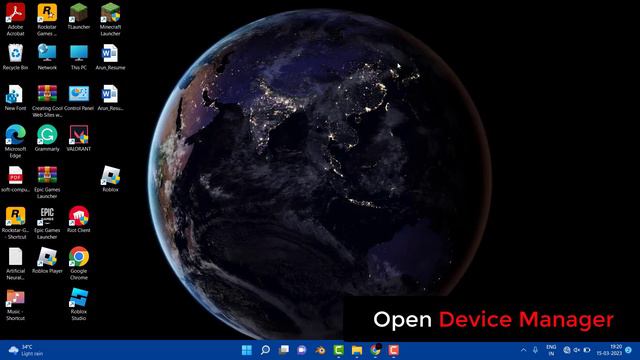
Task: Open the green Camtasia taskbar icon
Action: click(339, 350)
